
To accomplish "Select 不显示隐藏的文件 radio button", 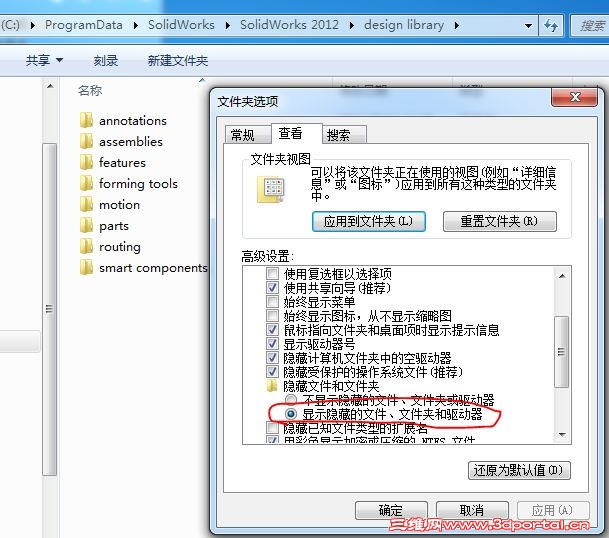I will click(291, 399).
